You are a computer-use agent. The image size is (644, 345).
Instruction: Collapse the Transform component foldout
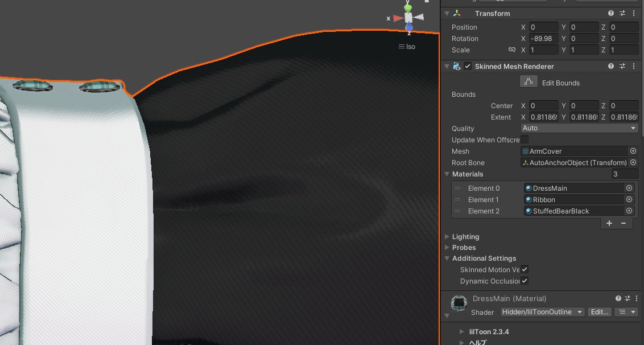click(x=447, y=14)
